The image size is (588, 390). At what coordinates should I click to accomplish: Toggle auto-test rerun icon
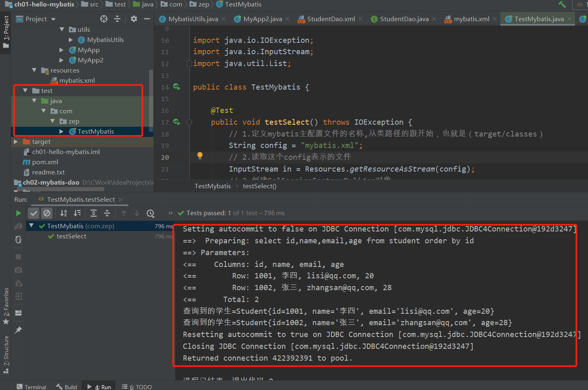[18, 240]
